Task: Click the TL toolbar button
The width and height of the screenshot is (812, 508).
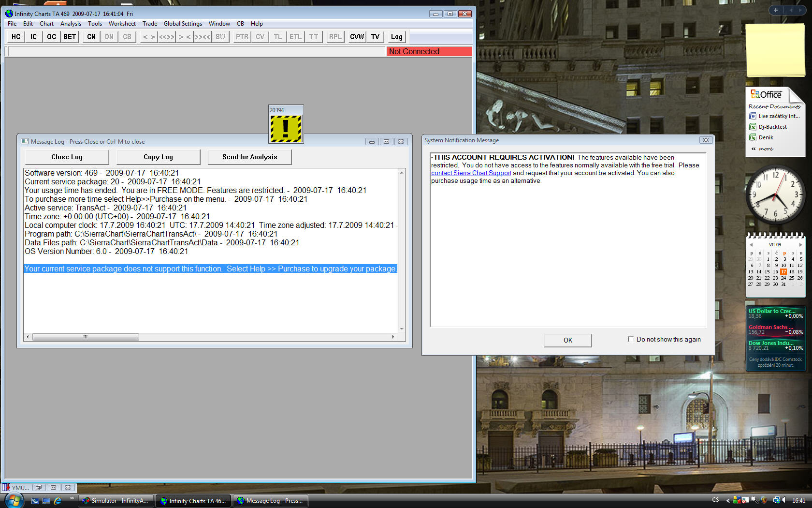Action: pos(278,37)
